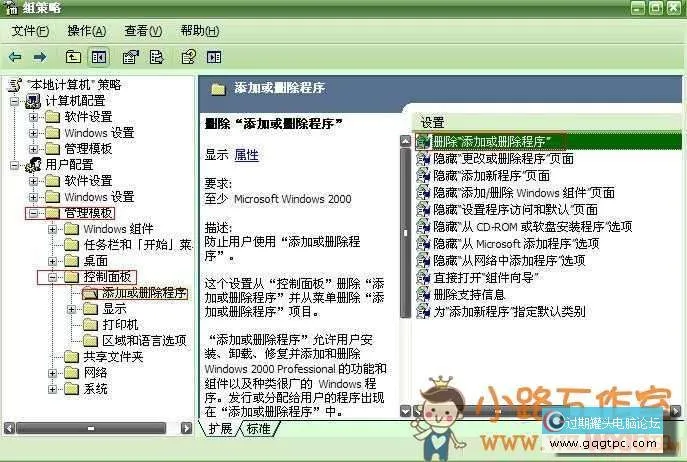Select 隐藏"设置程序访问和默认"页面

point(515,210)
